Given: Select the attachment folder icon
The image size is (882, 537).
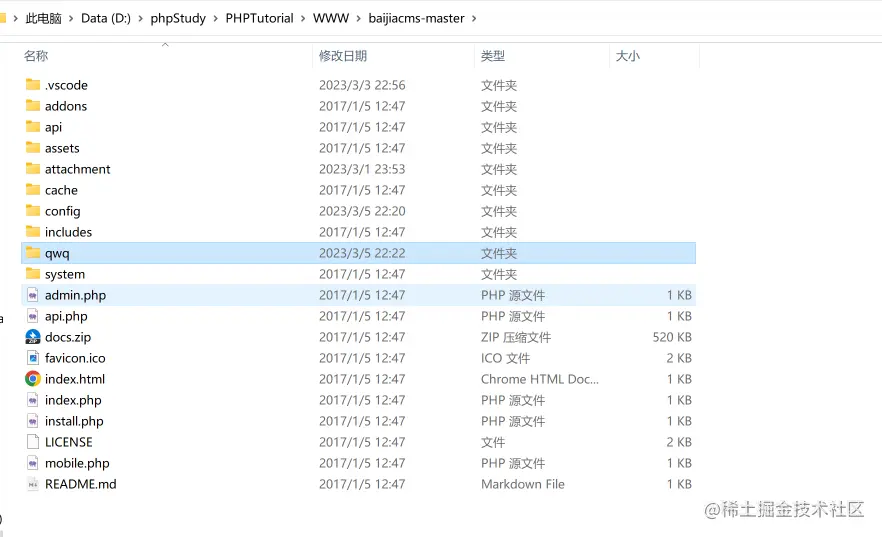Looking at the screenshot, I should click(x=33, y=169).
